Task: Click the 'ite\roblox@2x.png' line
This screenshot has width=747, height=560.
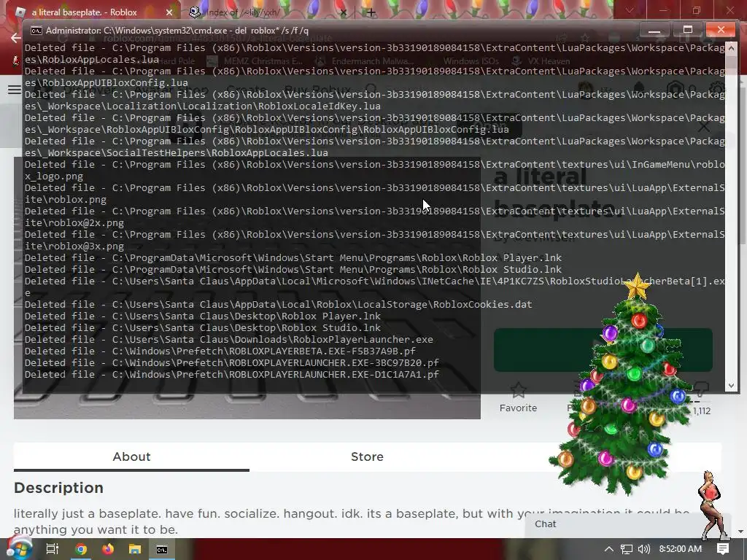Action: 74,223
